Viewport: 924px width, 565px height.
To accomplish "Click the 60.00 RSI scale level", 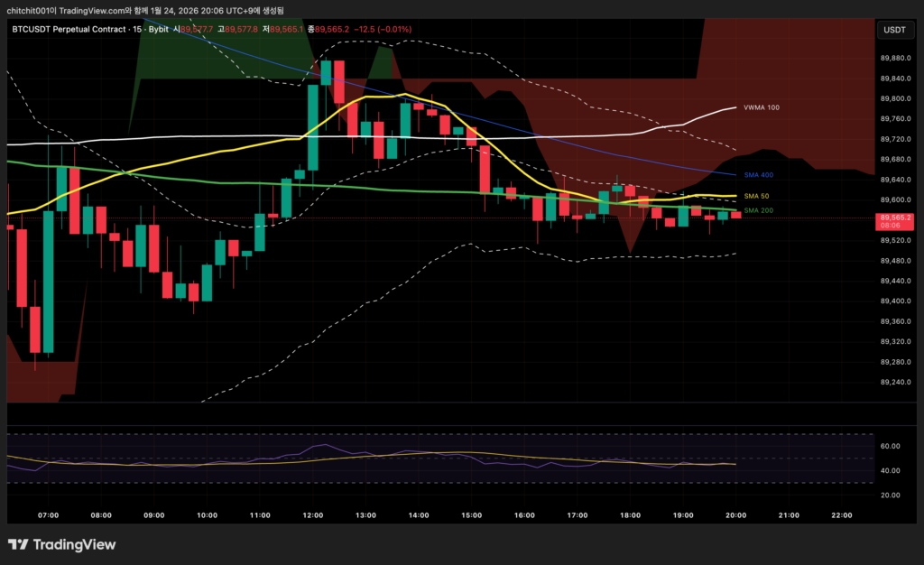I will coord(891,446).
